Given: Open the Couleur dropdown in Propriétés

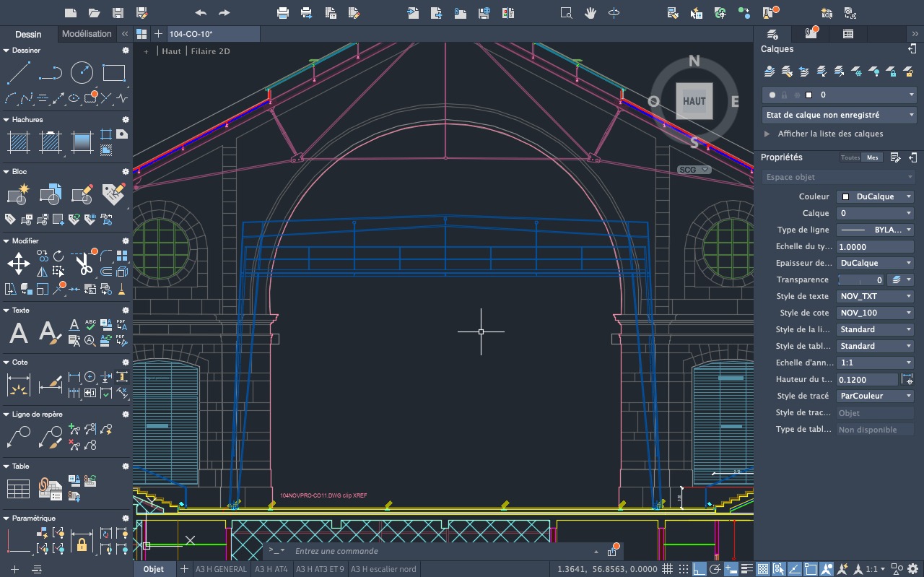Looking at the screenshot, I should click(875, 196).
